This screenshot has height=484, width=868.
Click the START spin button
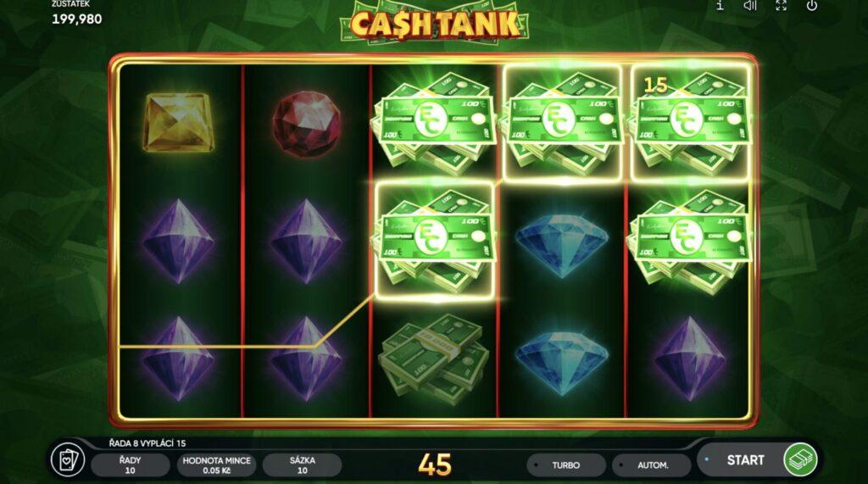tap(745, 459)
